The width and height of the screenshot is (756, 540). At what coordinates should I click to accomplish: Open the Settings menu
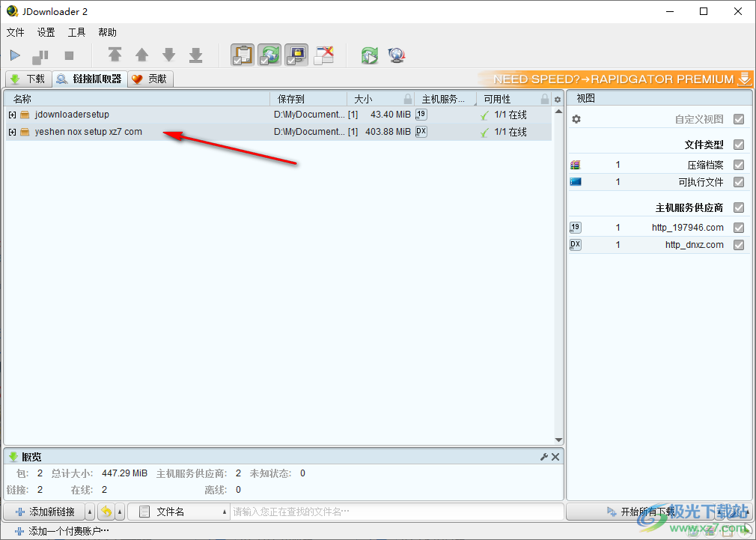(46, 32)
